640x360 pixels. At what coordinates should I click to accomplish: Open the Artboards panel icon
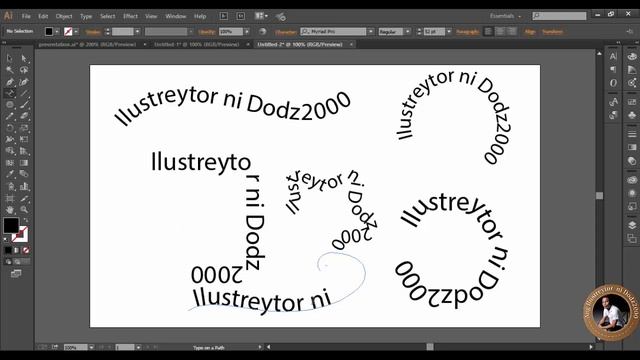632,238
